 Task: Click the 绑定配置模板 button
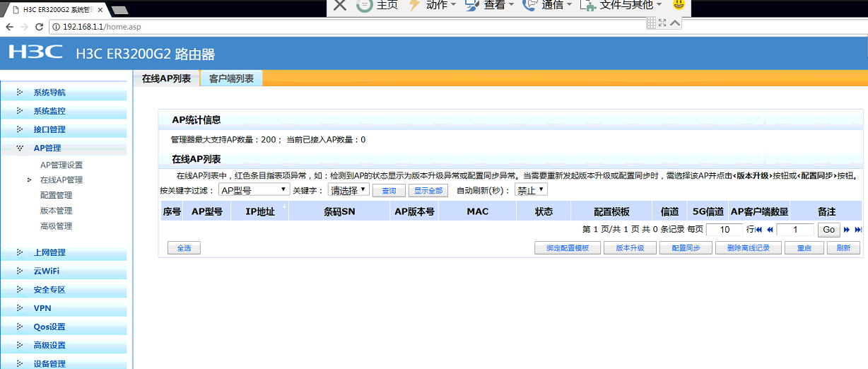click(x=568, y=248)
